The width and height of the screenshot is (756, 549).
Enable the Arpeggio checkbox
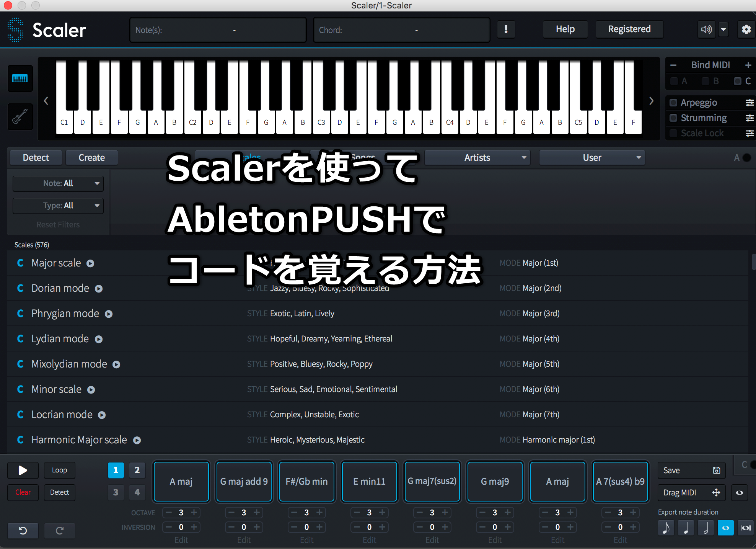[673, 103]
